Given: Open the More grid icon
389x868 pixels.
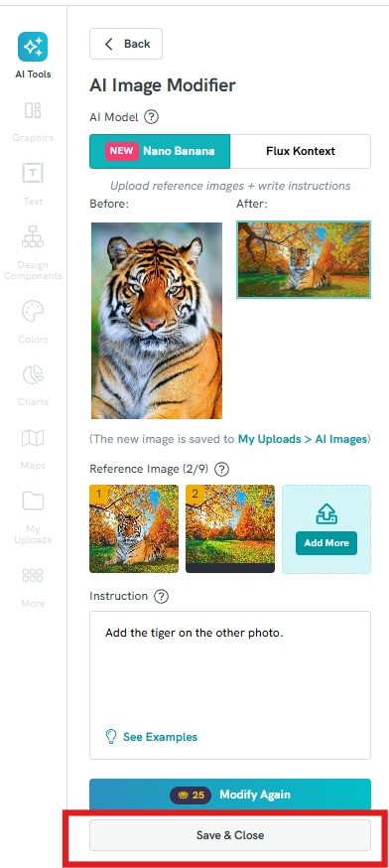Looking at the screenshot, I should 33,576.
